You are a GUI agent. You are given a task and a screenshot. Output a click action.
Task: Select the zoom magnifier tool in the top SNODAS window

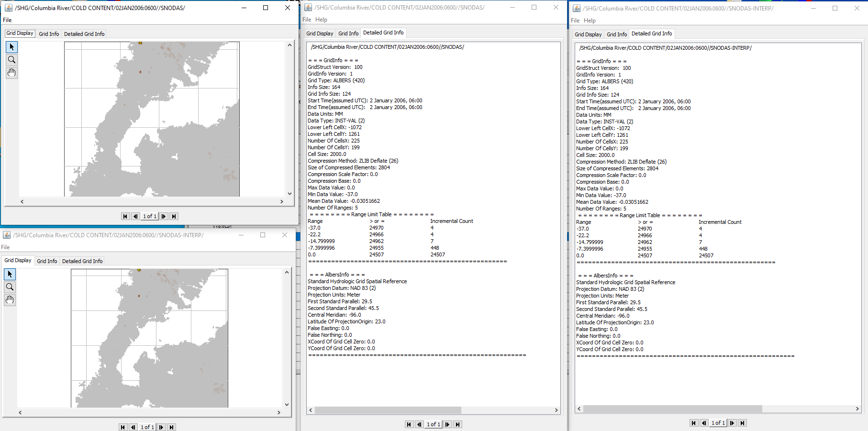click(x=11, y=60)
